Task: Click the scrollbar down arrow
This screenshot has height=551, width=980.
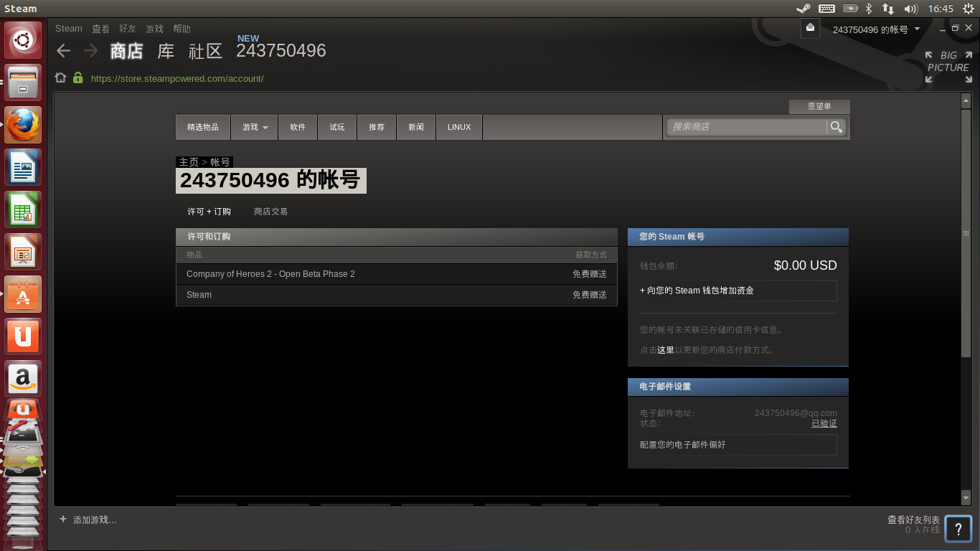Action: click(966, 497)
